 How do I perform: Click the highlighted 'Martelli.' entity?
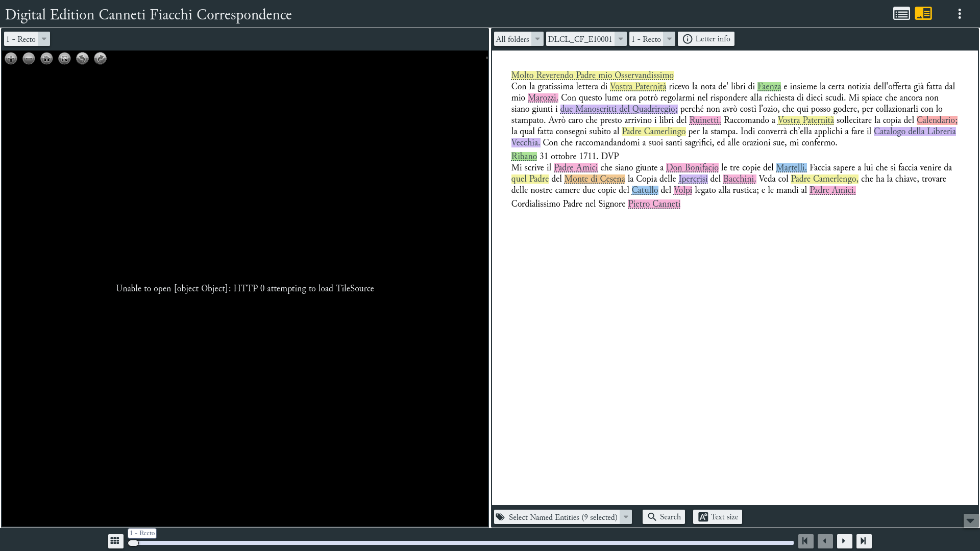coord(791,168)
